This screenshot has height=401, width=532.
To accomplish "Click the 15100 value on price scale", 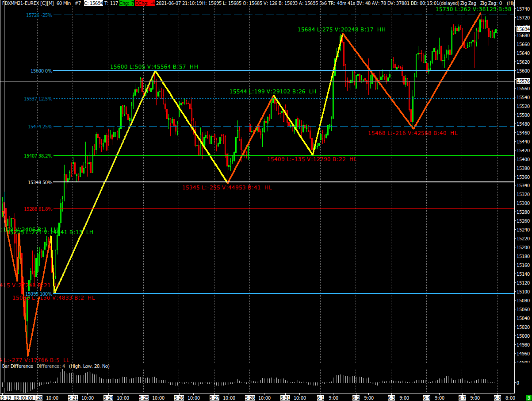I will pos(524,292).
